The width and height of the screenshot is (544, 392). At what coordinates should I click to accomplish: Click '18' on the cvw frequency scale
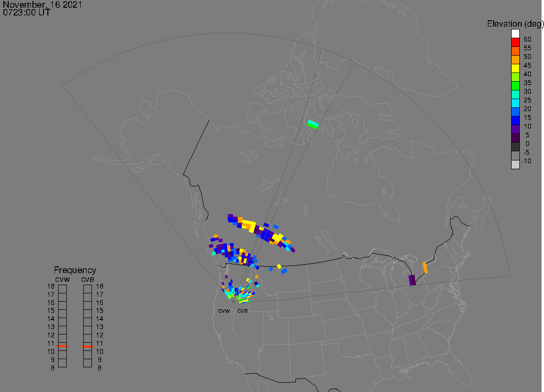pyautogui.click(x=51, y=286)
